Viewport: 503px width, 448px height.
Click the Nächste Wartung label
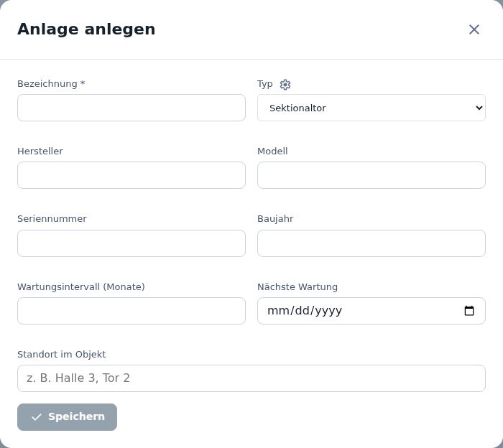click(x=297, y=286)
